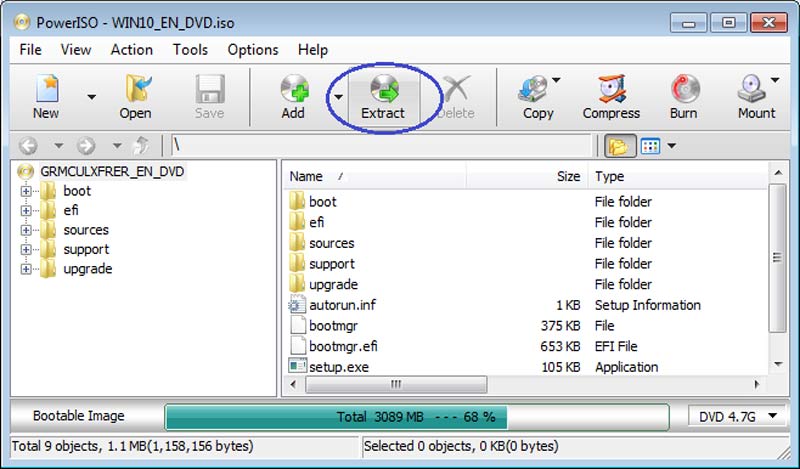Click the setup.exe application icon
The height and width of the screenshot is (469, 800).
(297, 366)
